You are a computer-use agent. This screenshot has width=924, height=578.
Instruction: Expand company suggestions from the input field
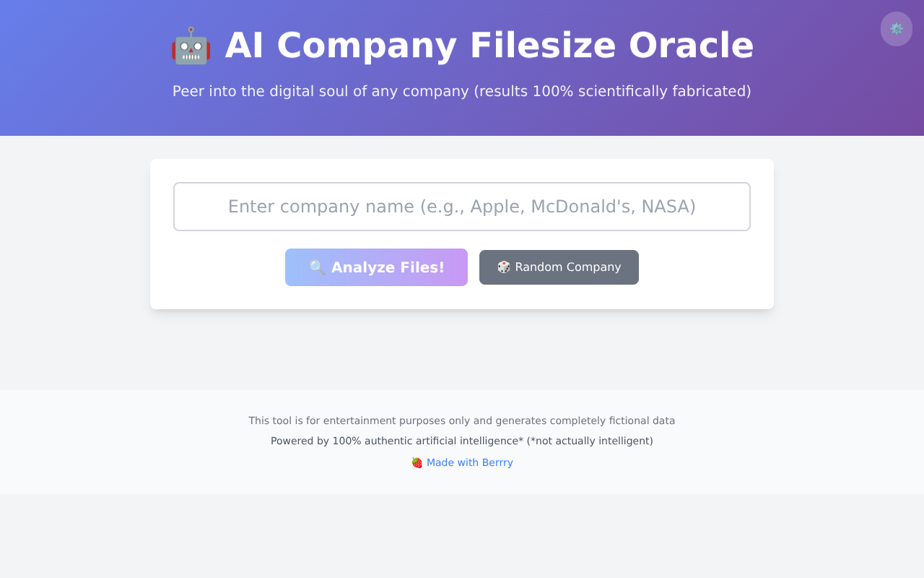click(461, 207)
